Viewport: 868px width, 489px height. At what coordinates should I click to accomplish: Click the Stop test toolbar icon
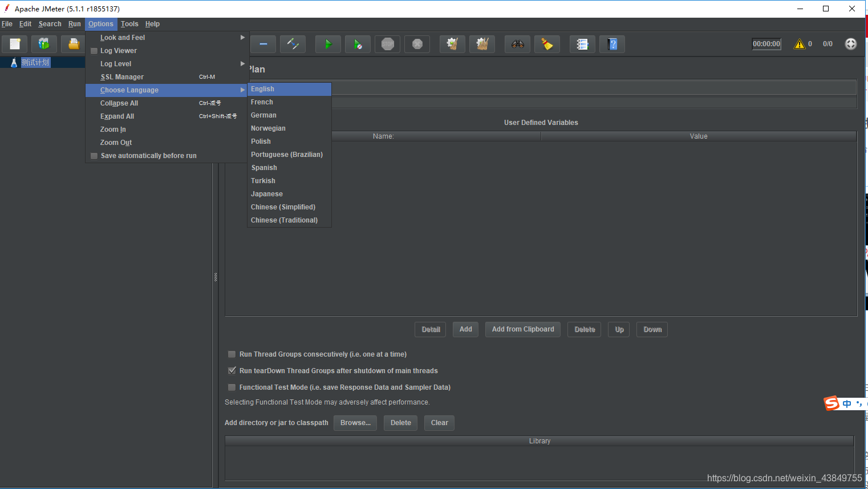coord(388,44)
